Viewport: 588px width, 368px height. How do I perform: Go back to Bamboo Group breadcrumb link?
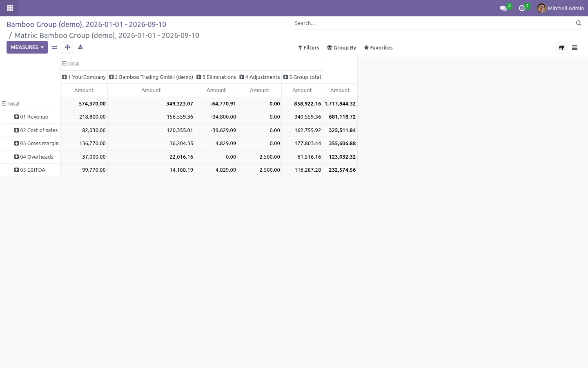point(86,24)
